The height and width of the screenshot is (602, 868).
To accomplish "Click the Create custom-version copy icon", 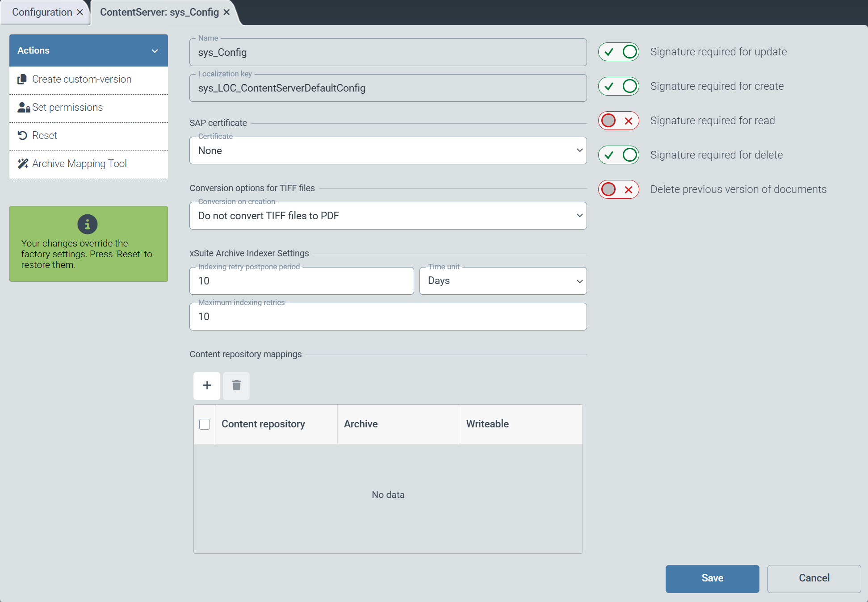I will pos(22,79).
